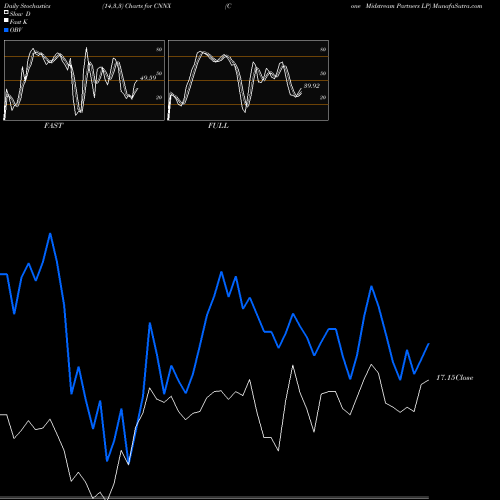Click the blue OBV legend swatch
The height and width of the screenshot is (500, 500).
(6, 30)
